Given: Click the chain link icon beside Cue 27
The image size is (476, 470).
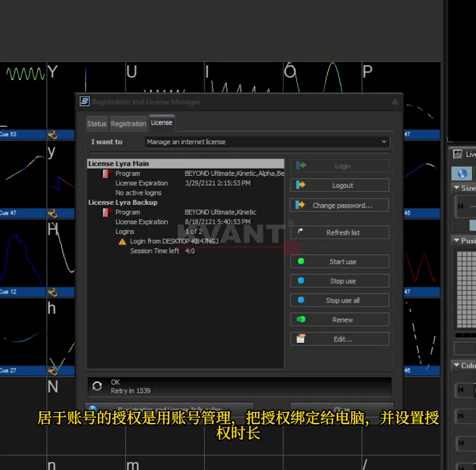Looking at the screenshot, I should click(53, 370).
